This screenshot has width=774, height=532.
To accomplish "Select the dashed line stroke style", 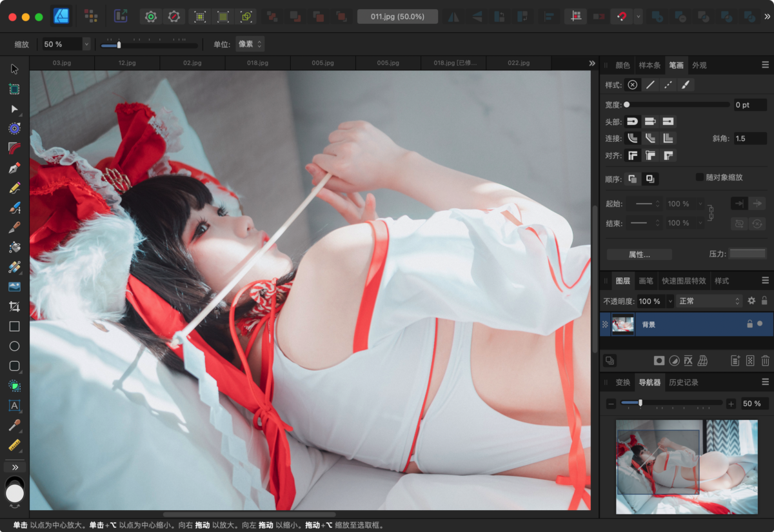I will pyautogui.click(x=668, y=84).
